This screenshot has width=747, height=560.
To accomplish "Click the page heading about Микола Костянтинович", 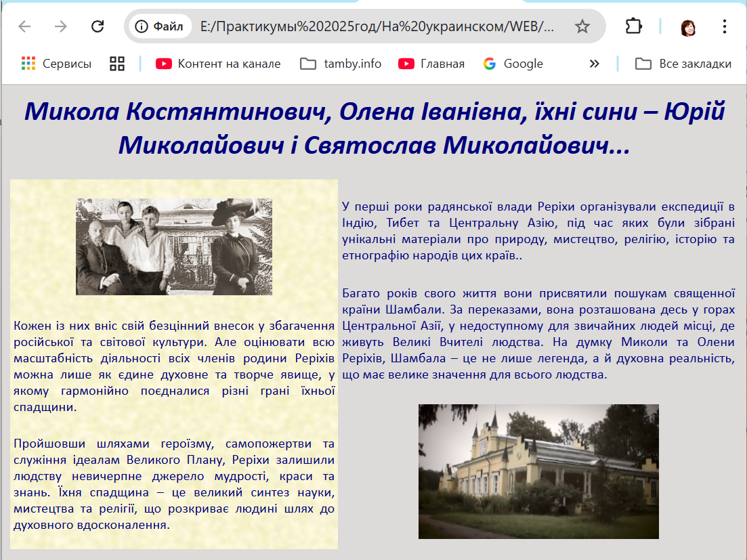I will (x=374, y=128).
